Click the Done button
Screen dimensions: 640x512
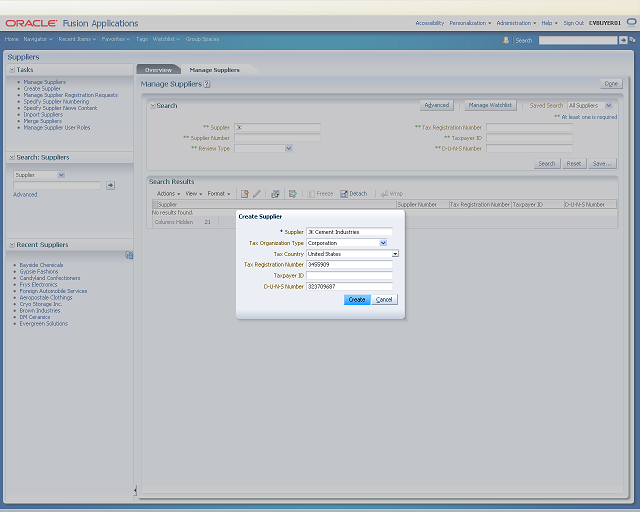pyautogui.click(x=611, y=84)
